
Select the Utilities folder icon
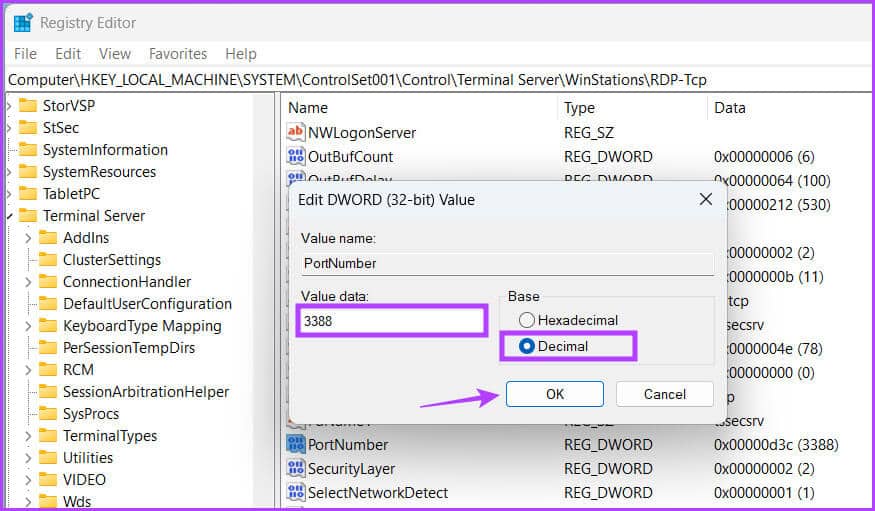[x=48, y=458]
